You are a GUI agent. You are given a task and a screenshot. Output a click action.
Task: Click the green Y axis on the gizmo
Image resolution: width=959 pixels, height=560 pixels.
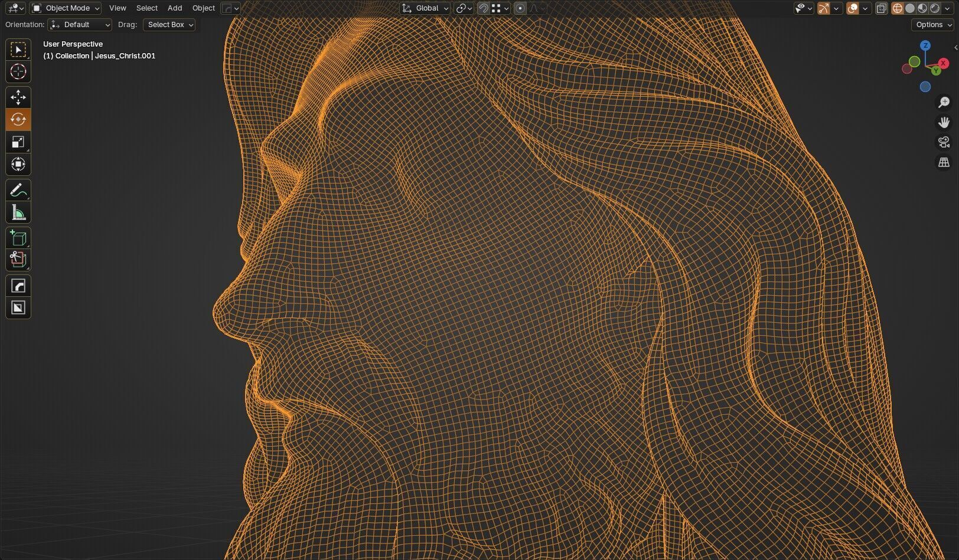[936, 71]
